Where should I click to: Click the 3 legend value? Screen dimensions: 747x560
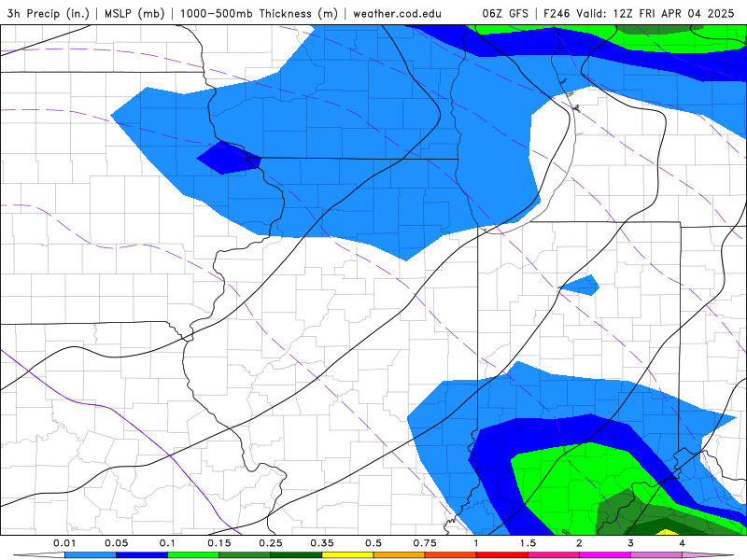click(631, 543)
